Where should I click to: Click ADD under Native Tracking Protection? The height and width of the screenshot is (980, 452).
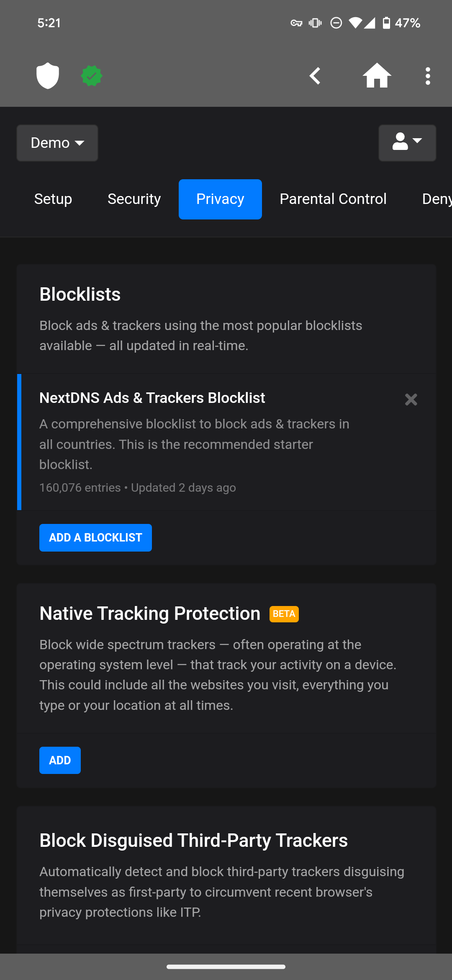60,760
